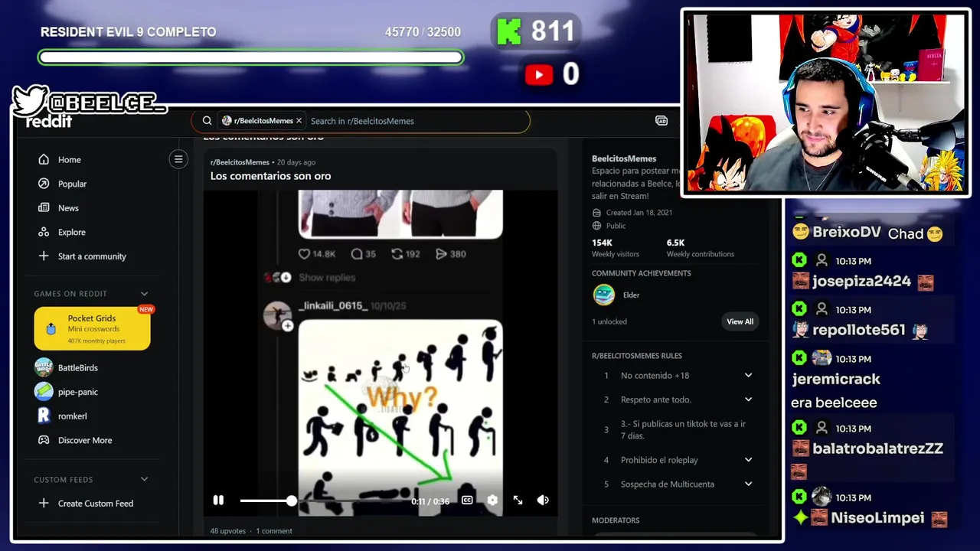Click the Discover More gamepad icon
Image resolution: width=980 pixels, height=551 pixels.
tap(44, 440)
